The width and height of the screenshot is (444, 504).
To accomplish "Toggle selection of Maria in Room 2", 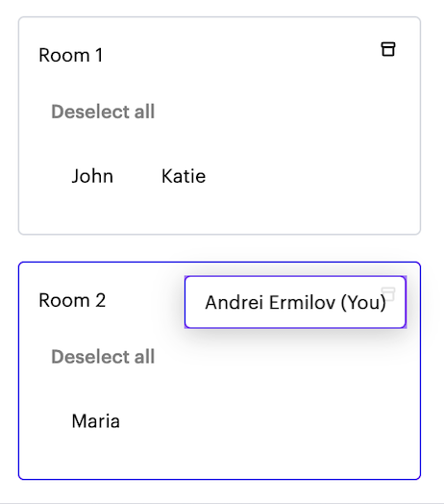I will tap(96, 421).
